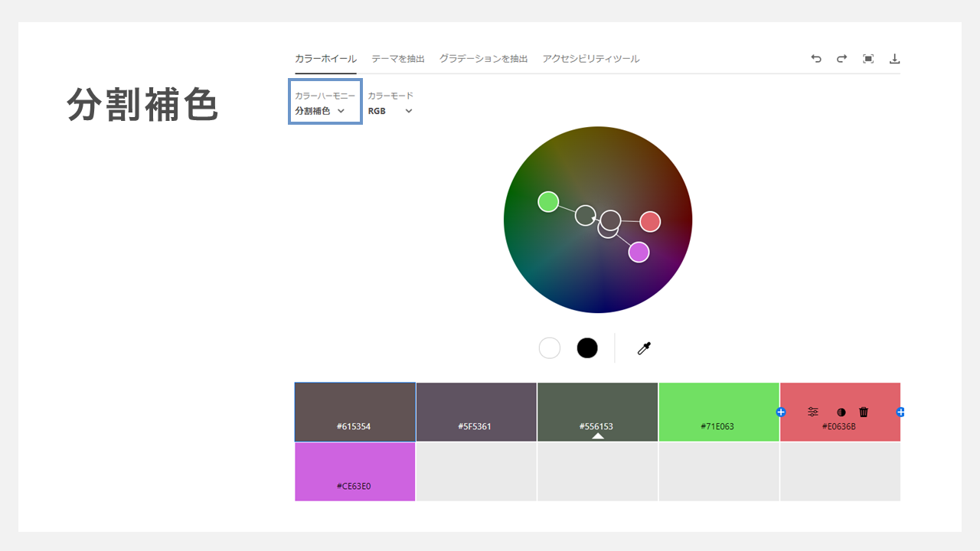Open the グラデーションを抽出 tab

(x=484, y=59)
